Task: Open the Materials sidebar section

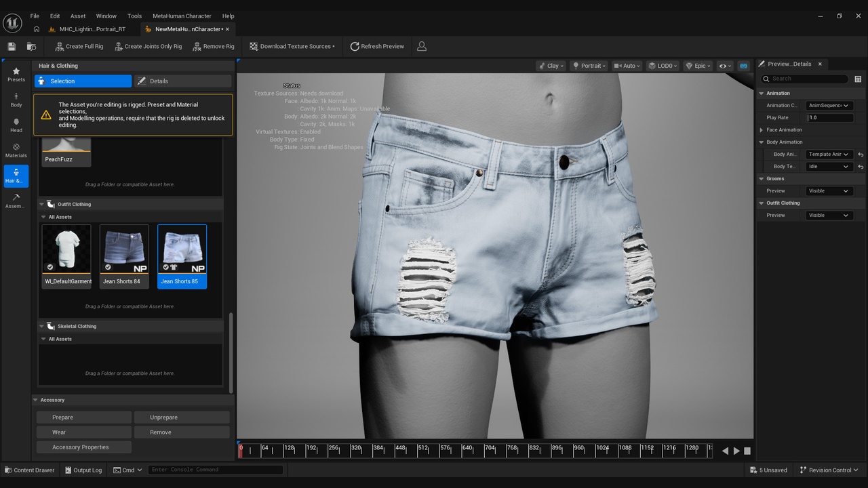Action: (x=16, y=150)
